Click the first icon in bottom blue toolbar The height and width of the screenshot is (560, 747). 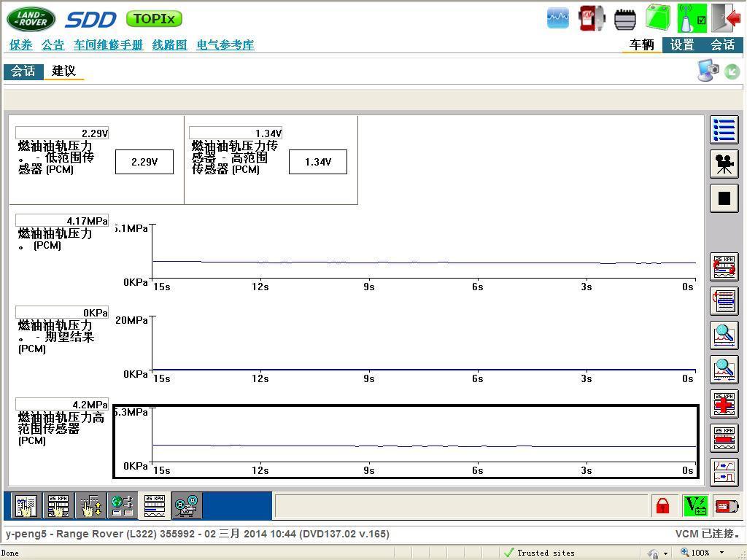click(x=26, y=505)
